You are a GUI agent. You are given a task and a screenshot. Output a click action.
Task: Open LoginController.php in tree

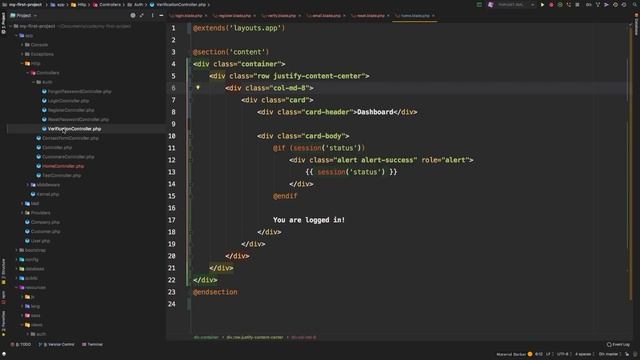coord(69,101)
